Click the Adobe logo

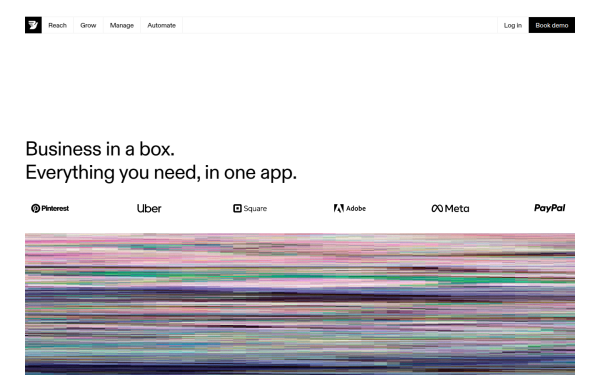point(350,209)
